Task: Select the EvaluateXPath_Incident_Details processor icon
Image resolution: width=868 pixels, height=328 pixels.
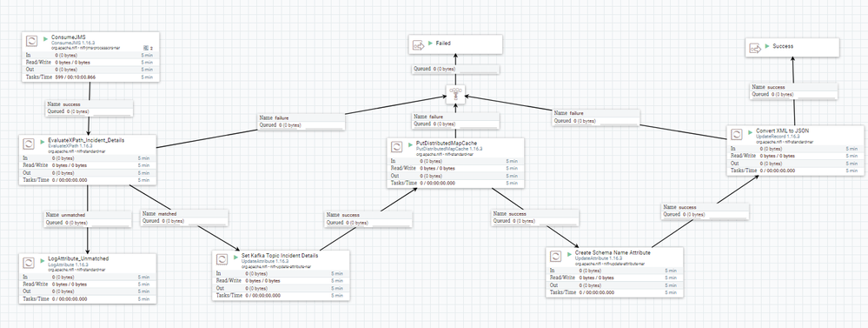Action: pyautogui.click(x=29, y=144)
